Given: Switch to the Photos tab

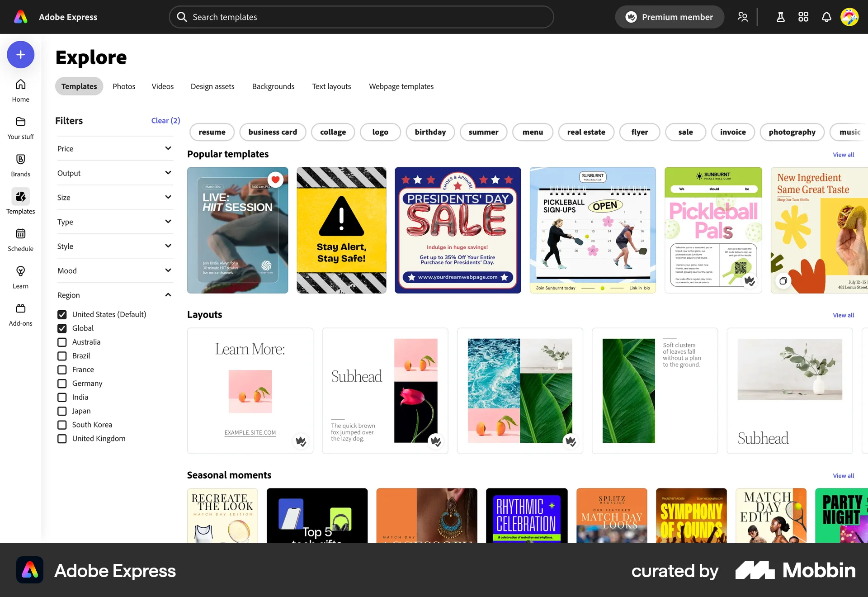Looking at the screenshot, I should (124, 86).
